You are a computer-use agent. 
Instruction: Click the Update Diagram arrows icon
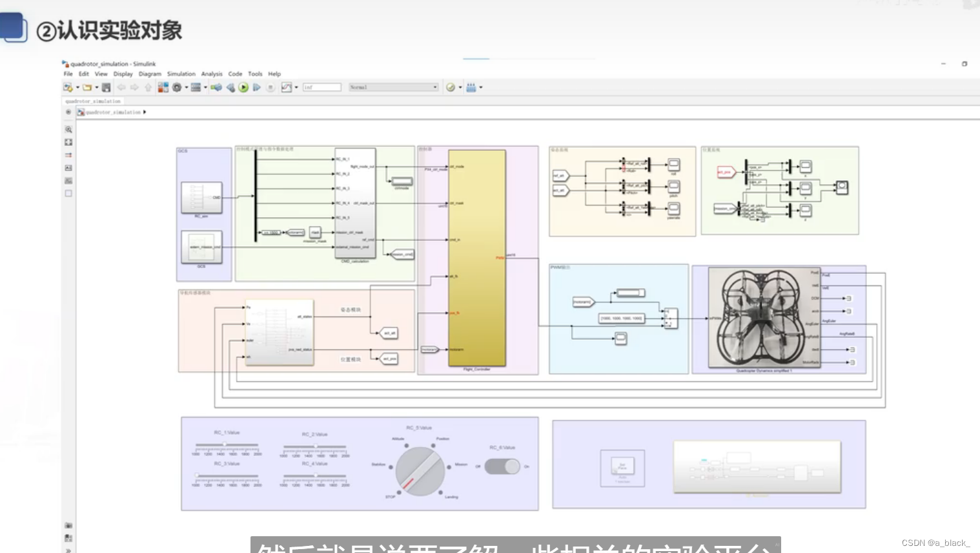click(x=216, y=87)
